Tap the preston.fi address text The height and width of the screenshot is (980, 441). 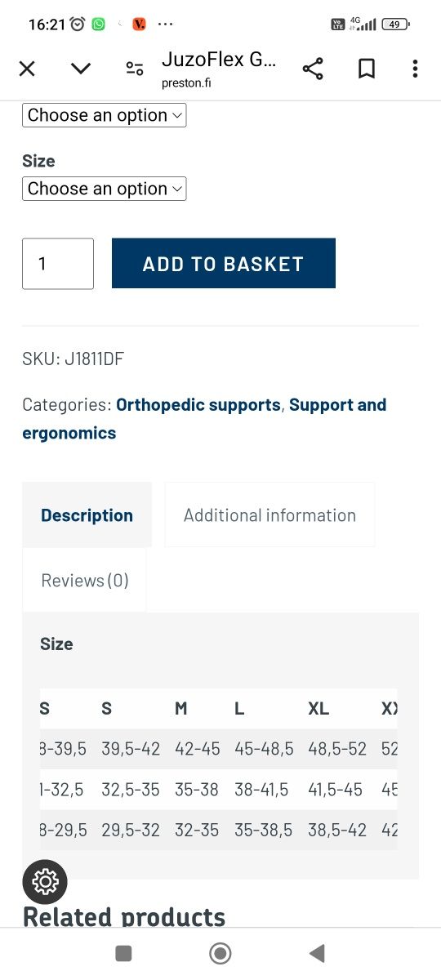click(187, 82)
